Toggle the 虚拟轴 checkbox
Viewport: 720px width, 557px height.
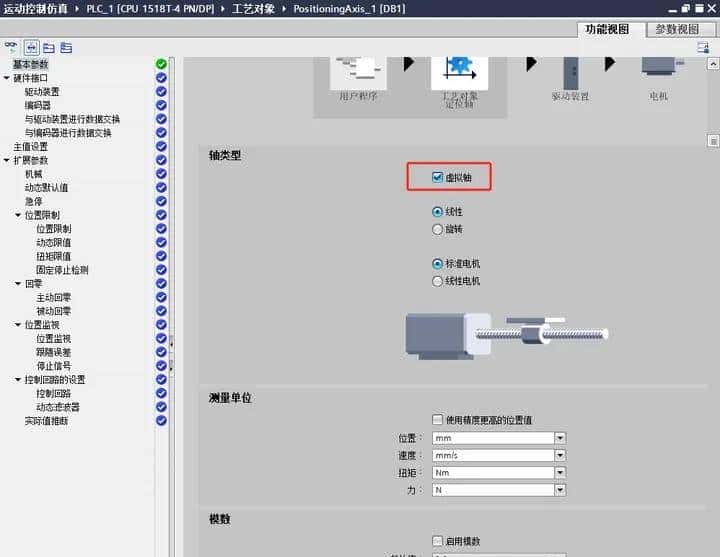[x=437, y=177]
